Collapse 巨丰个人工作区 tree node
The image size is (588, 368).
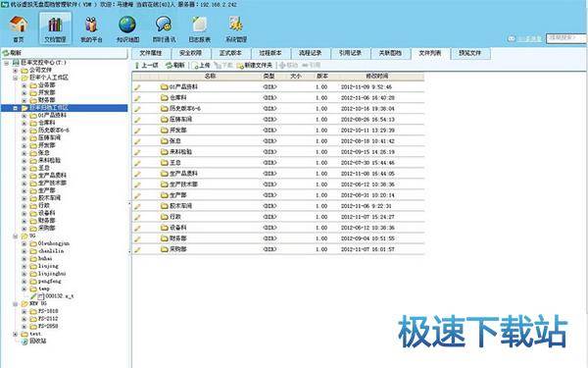(15, 78)
